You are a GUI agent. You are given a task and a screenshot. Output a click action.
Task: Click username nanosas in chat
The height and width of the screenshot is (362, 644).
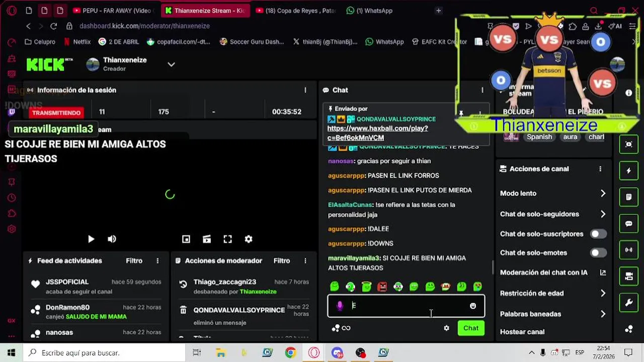341,161
